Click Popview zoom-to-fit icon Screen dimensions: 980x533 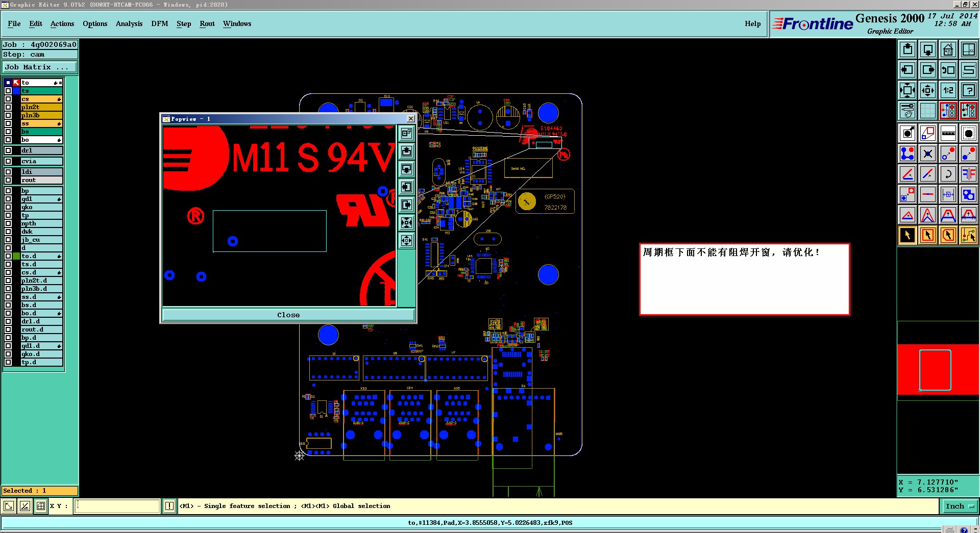406,223
